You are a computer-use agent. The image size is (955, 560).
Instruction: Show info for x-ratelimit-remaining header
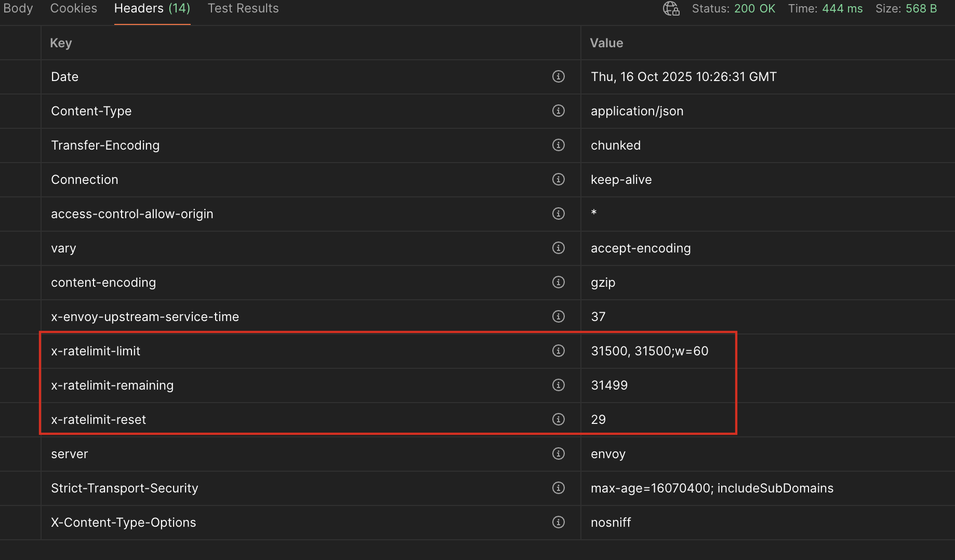tap(559, 385)
